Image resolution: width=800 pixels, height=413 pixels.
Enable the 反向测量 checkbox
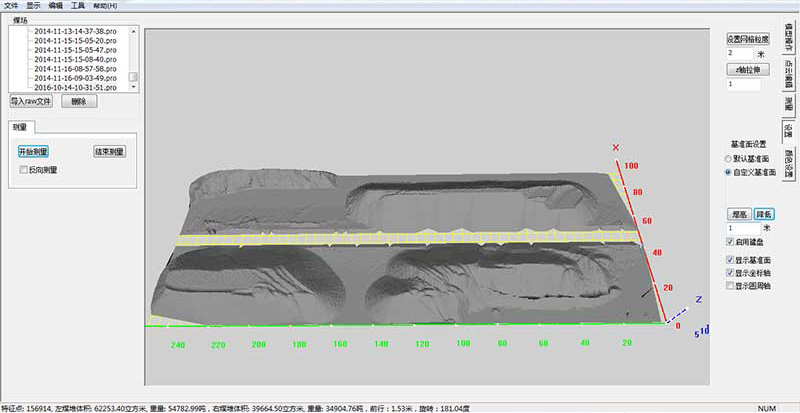(x=25, y=170)
